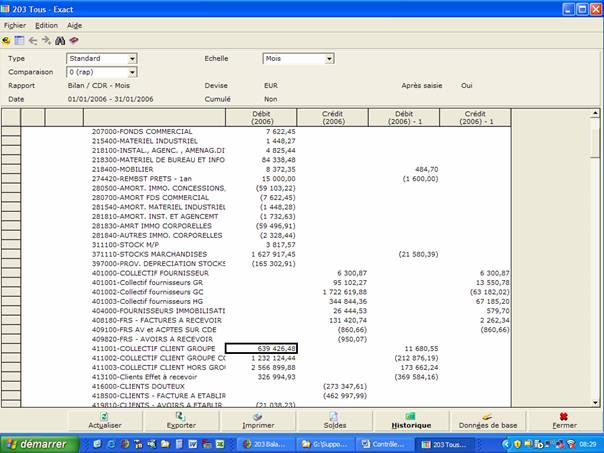This screenshot has height=453, width=604.
Task: Click the back arrow toolbar icon
Action: [33, 41]
